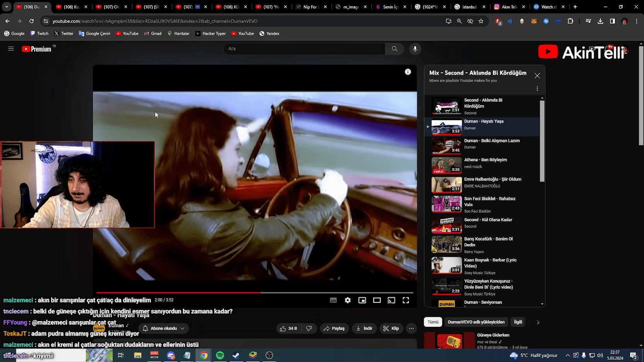
Task: Open Discord from the taskbar
Action: coord(171,355)
